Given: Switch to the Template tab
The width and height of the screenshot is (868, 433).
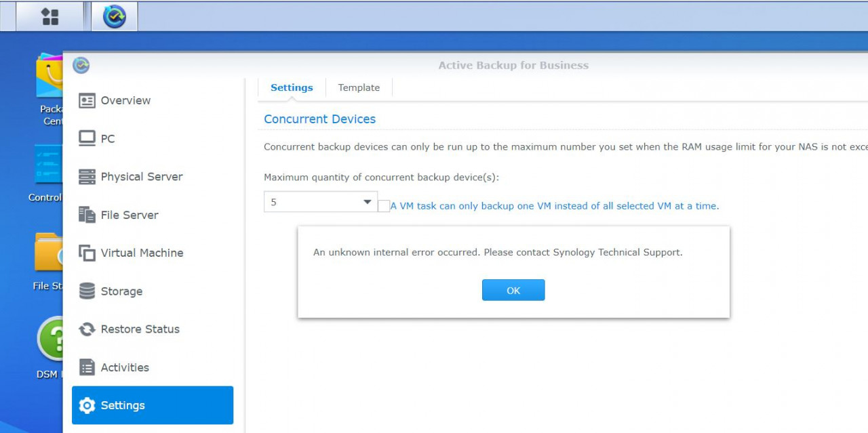Looking at the screenshot, I should click(x=359, y=87).
